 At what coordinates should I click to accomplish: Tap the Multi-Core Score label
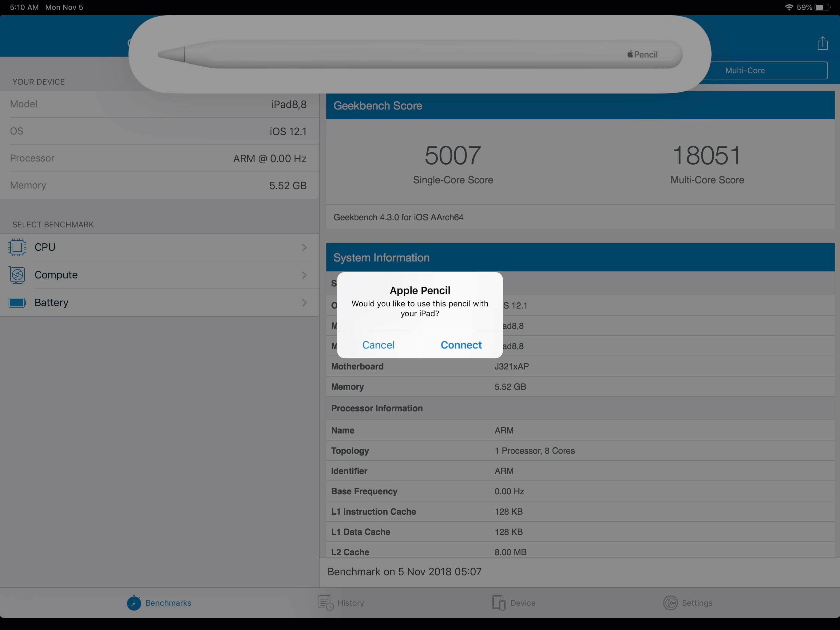click(707, 180)
